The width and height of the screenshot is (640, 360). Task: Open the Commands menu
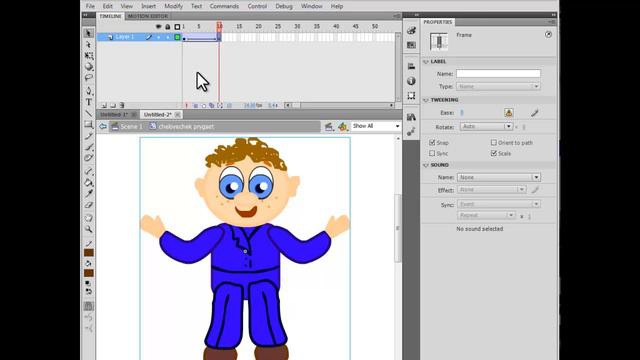tap(224, 6)
